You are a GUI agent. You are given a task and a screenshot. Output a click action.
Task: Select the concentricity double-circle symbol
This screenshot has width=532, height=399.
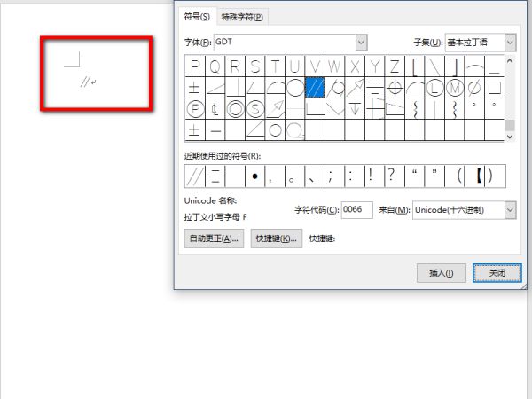pos(235,108)
